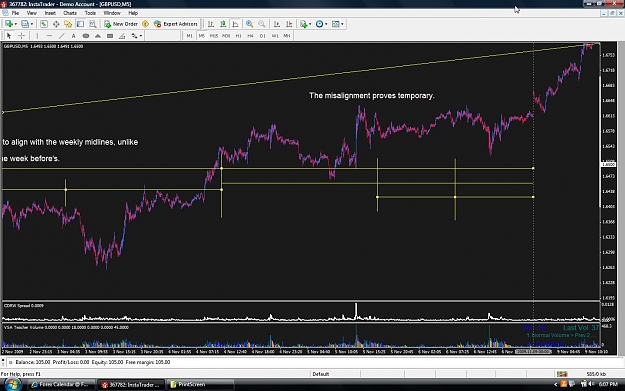Screen dimensions: 625x391
Task: Toggle Chart Shift from right border
Action: coord(289,24)
